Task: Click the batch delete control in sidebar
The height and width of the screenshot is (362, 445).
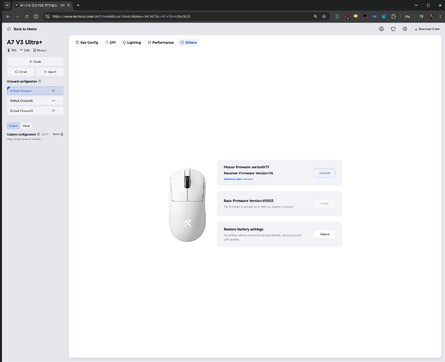Action: (58, 134)
